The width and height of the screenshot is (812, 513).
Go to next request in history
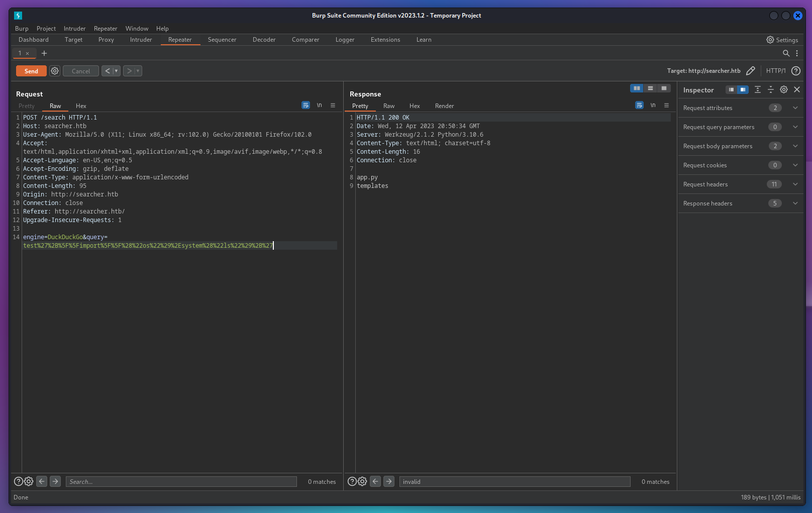click(129, 71)
